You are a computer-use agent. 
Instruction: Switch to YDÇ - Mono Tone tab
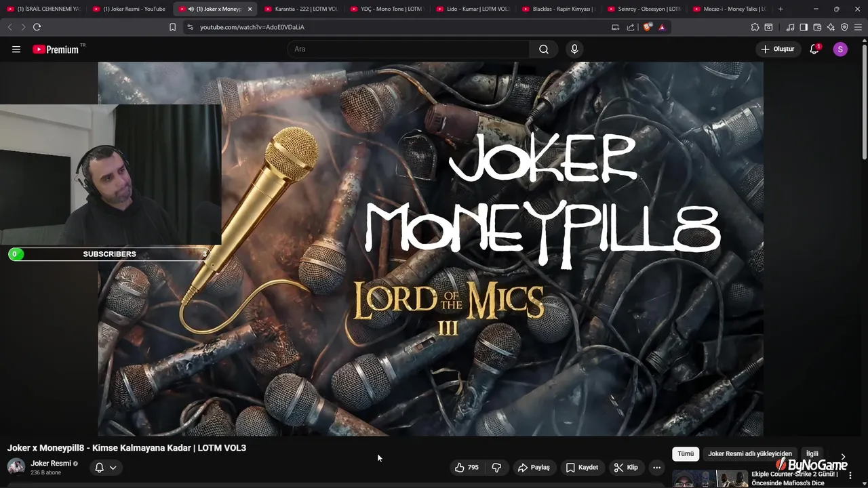click(385, 9)
